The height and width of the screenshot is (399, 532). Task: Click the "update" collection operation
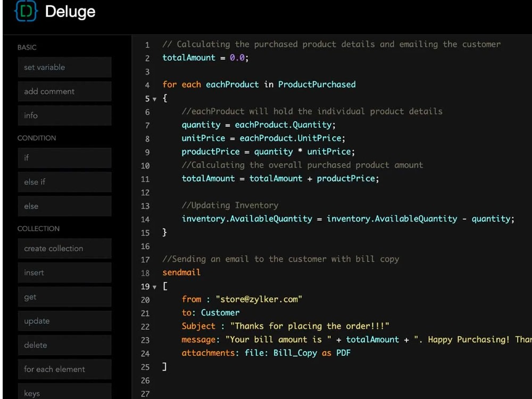pyautogui.click(x=64, y=321)
